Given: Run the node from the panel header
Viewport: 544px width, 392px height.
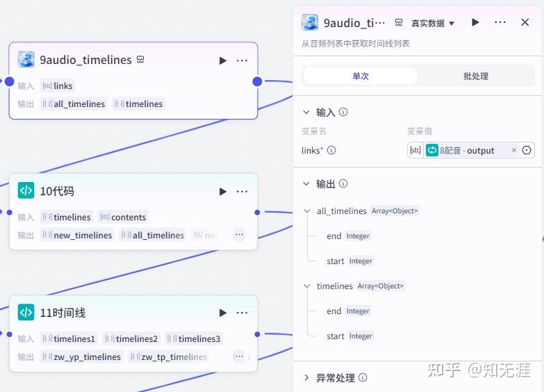Looking at the screenshot, I should (x=475, y=22).
